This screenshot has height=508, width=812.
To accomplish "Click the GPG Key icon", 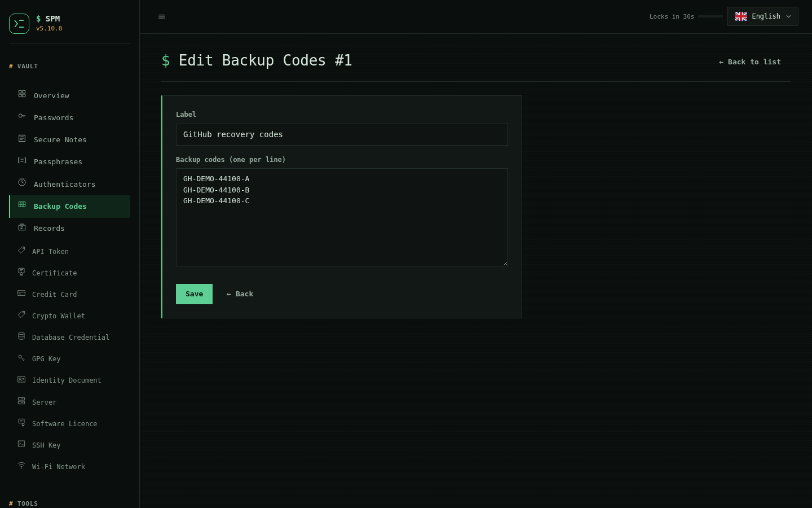I will [21, 357].
